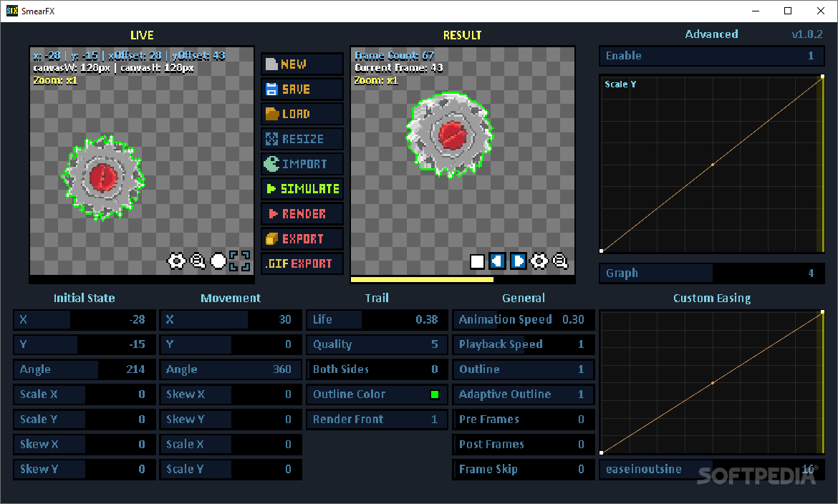Click the NEW file button
Image resolution: width=838 pixels, height=504 pixels.
coord(302,64)
